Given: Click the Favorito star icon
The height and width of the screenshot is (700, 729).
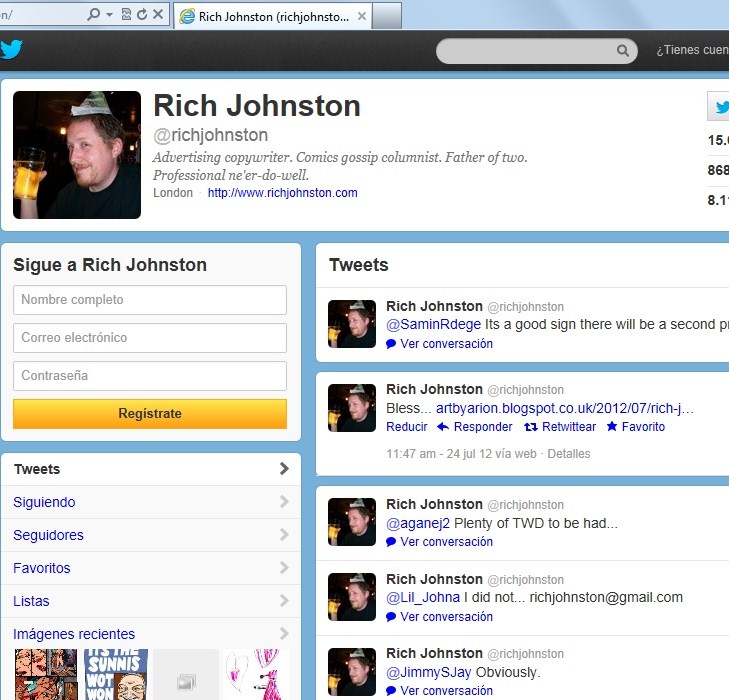Looking at the screenshot, I should pyautogui.click(x=612, y=426).
